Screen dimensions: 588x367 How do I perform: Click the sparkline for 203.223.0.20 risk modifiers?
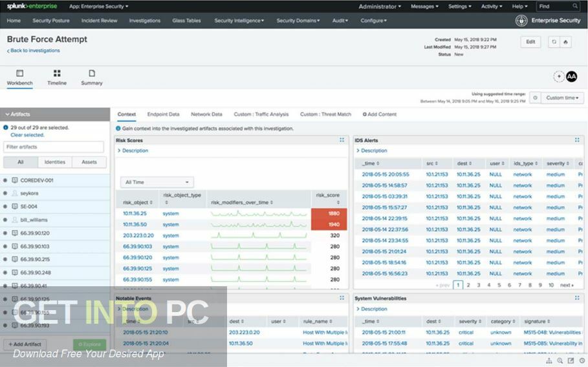coord(259,236)
